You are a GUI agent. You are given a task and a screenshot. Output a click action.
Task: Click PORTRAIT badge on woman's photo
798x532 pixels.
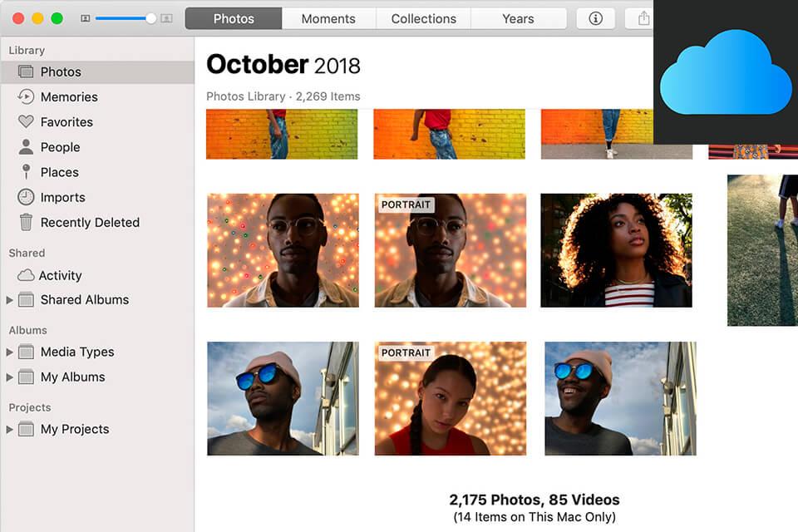click(x=406, y=352)
